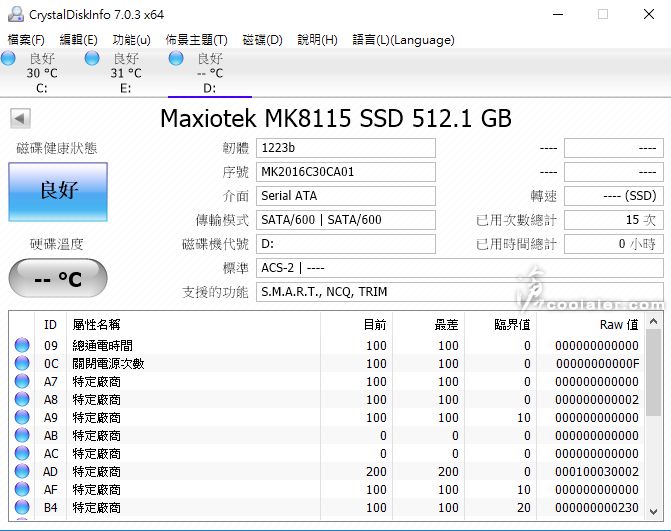Click the power on hours field 0 小時
The height and width of the screenshot is (531, 671).
click(614, 244)
